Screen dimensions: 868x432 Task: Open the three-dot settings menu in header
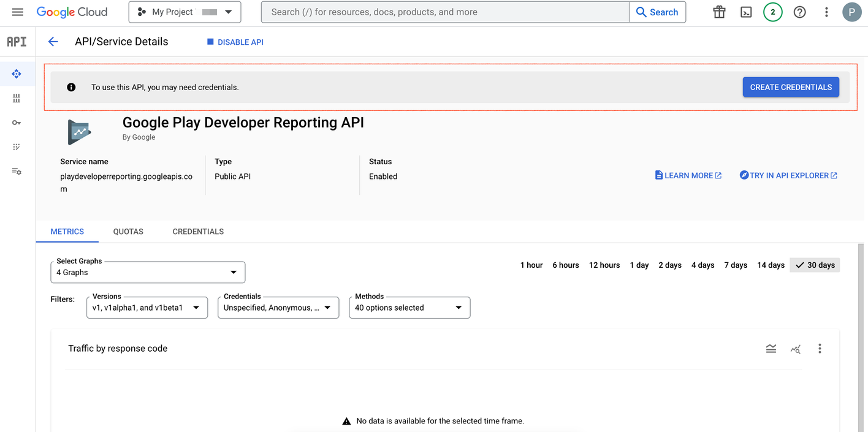click(x=826, y=12)
